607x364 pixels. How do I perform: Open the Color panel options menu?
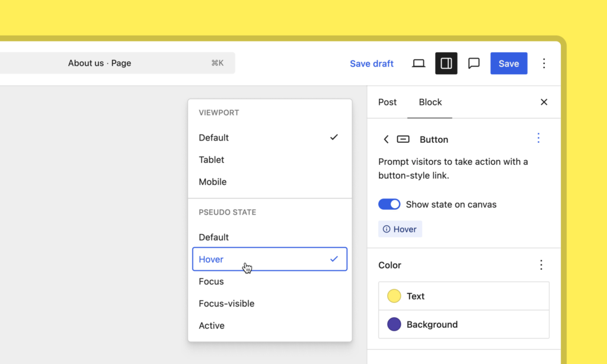click(541, 265)
